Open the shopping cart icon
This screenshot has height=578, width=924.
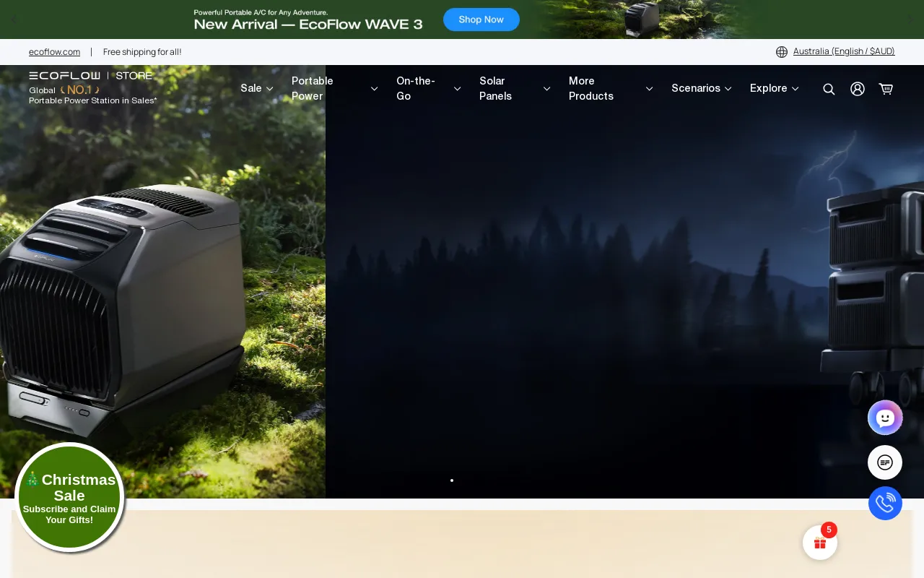tap(886, 89)
